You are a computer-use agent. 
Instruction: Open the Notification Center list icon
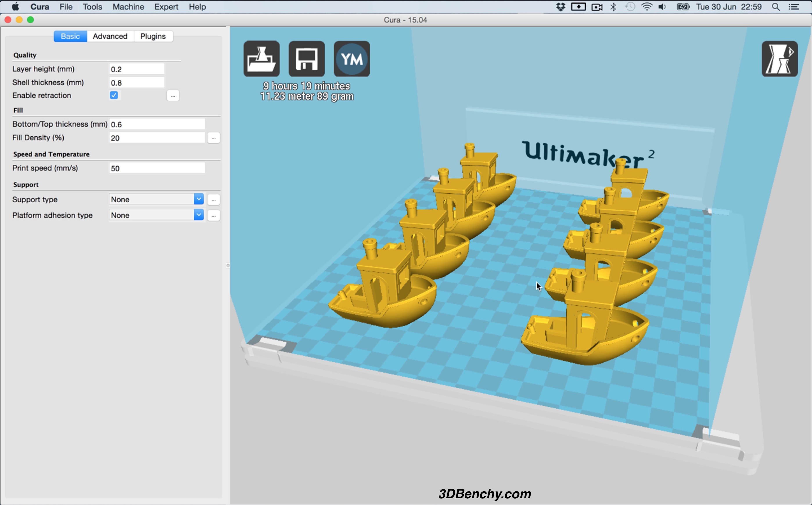point(794,7)
